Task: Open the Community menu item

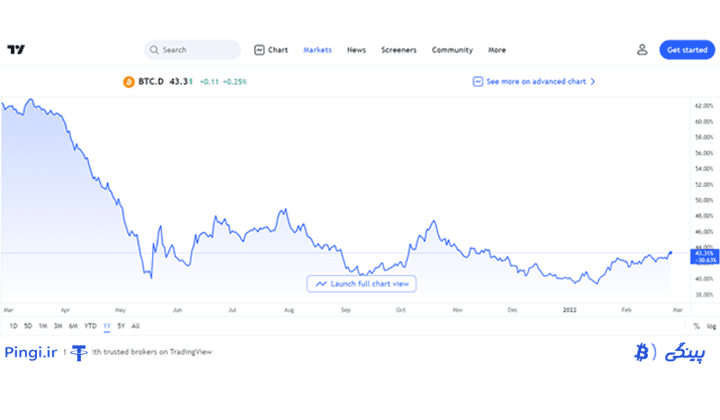Action: point(452,50)
